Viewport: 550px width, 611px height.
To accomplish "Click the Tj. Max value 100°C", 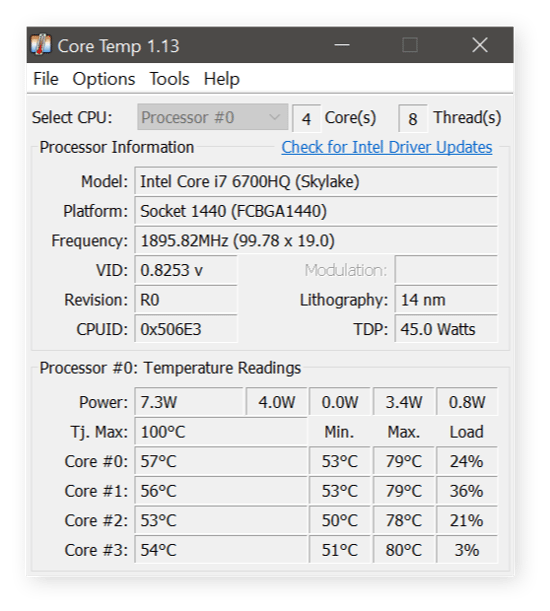I will click(x=221, y=431).
